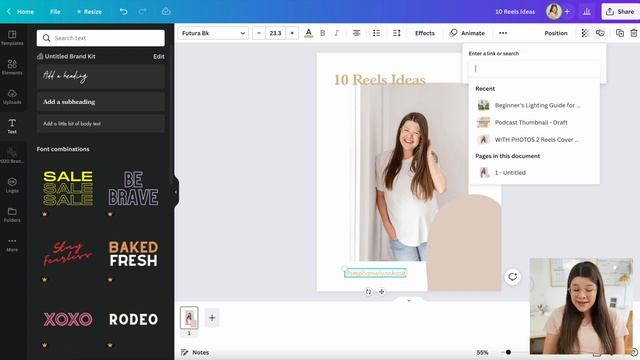Increase font size with plus button
640x360 pixels.
pyautogui.click(x=292, y=33)
